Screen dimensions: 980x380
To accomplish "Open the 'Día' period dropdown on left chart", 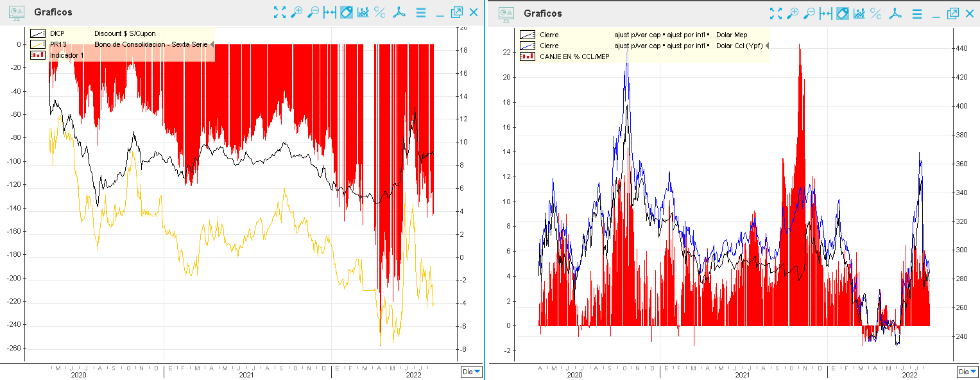I will tap(470, 372).
